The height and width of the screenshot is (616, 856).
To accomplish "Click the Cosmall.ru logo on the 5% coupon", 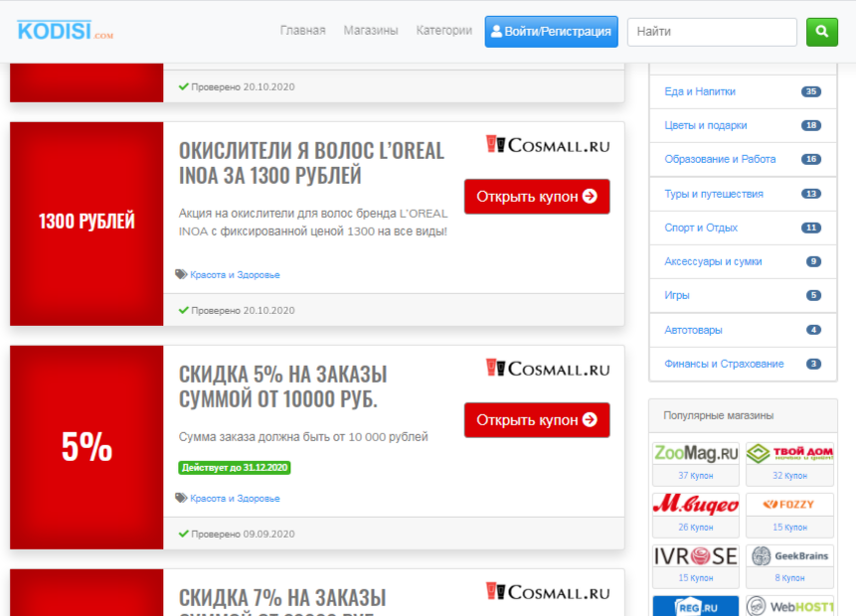I will coord(548,369).
